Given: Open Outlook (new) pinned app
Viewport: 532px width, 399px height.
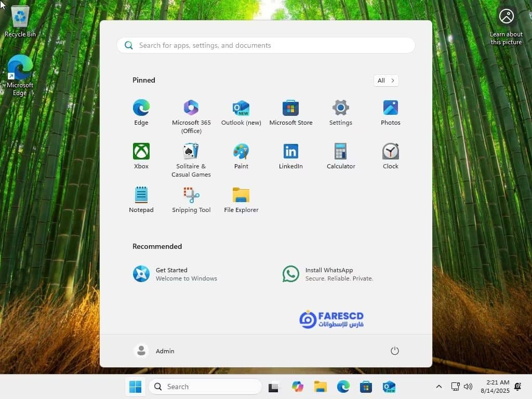Looking at the screenshot, I should click(241, 113).
